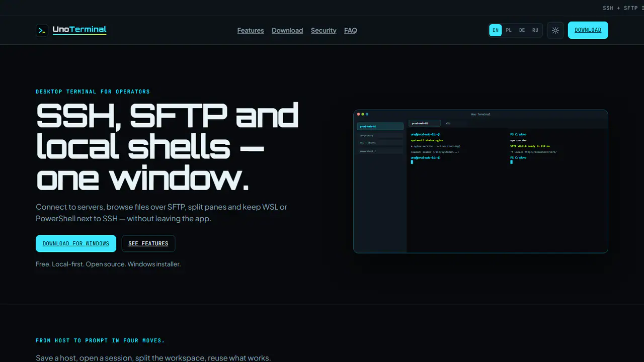
Task: Click 'FROM HOST TO PROMPT IN FOUR MOVES.' heading
Action: click(100, 340)
